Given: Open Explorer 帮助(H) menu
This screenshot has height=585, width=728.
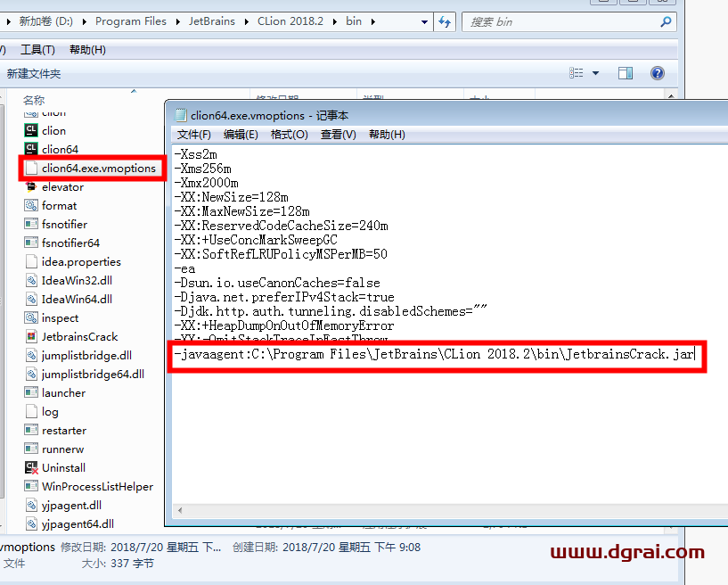Looking at the screenshot, I should [x=87, y=50].
